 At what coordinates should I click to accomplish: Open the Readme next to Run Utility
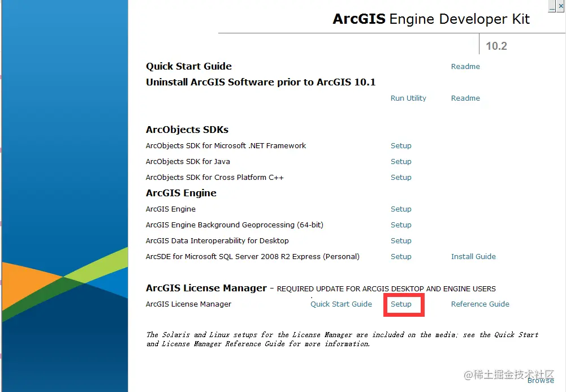[x=465, y=98]
